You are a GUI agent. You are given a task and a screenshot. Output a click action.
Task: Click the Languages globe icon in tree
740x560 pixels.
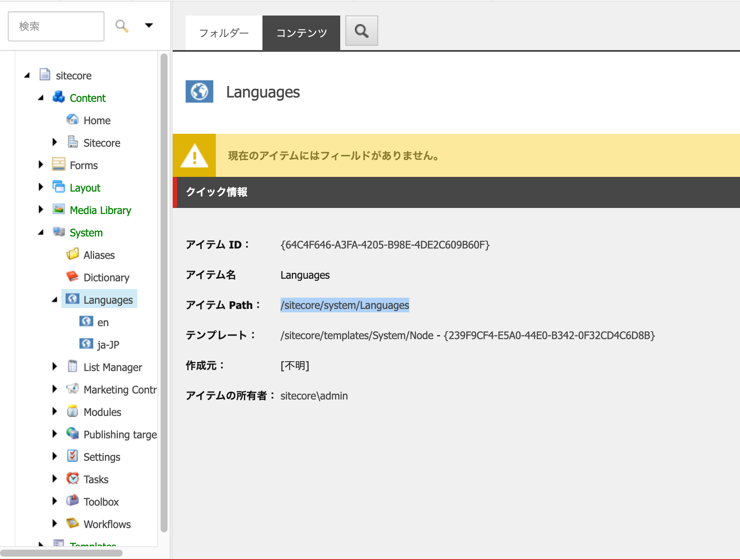pyautogui.click(x=73, y=299)
